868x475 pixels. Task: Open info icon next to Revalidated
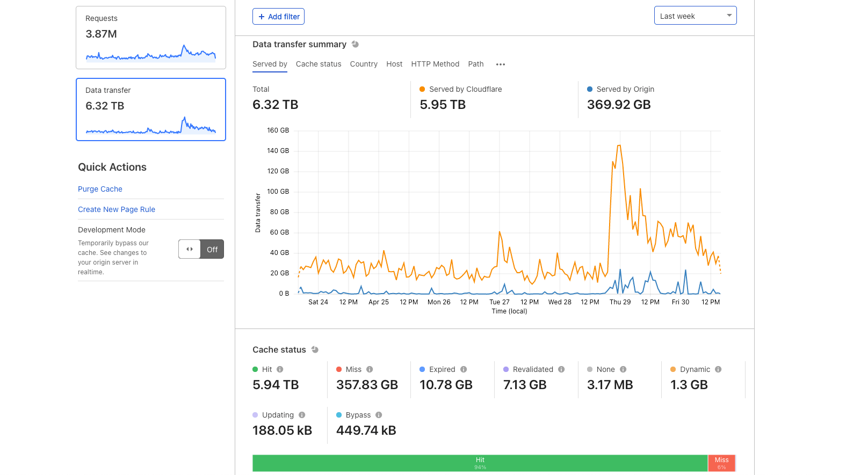(x=561, y=369)
